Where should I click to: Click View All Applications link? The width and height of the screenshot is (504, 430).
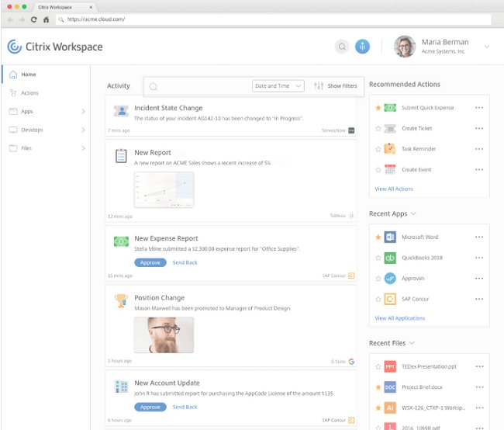tap(399, 318)
